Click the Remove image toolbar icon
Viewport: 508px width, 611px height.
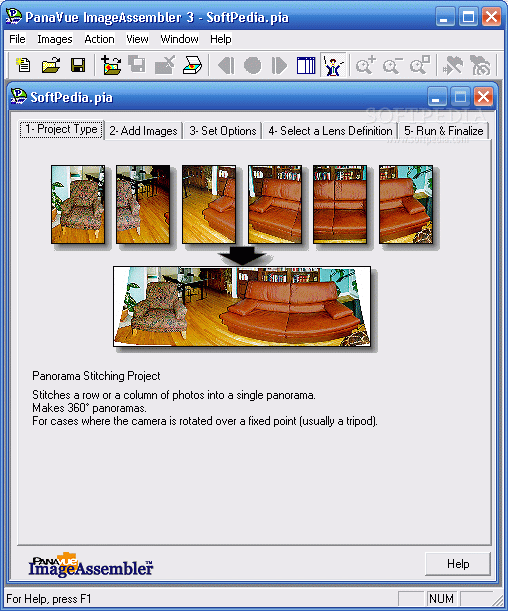(164, 65)
